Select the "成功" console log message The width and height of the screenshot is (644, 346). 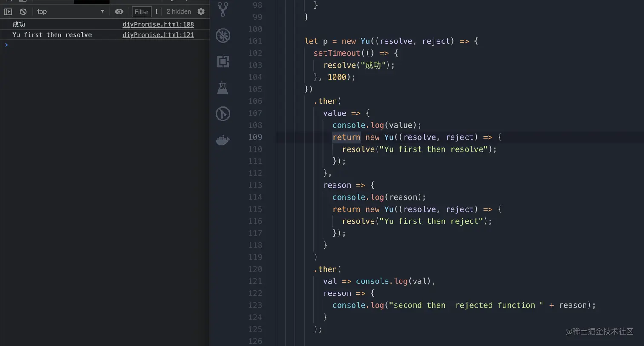19,25
